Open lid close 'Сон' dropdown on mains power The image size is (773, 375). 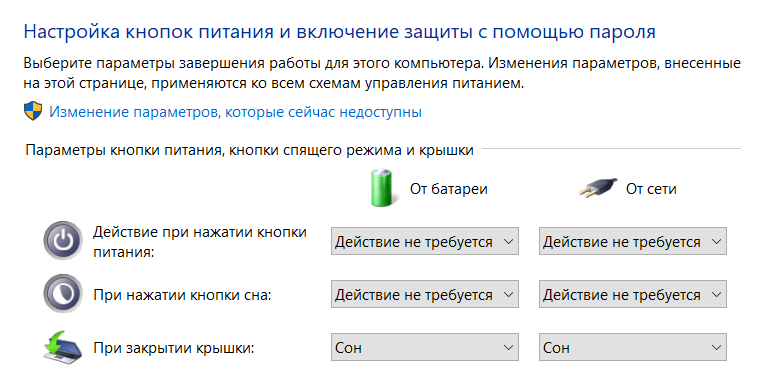coord(633,347)
